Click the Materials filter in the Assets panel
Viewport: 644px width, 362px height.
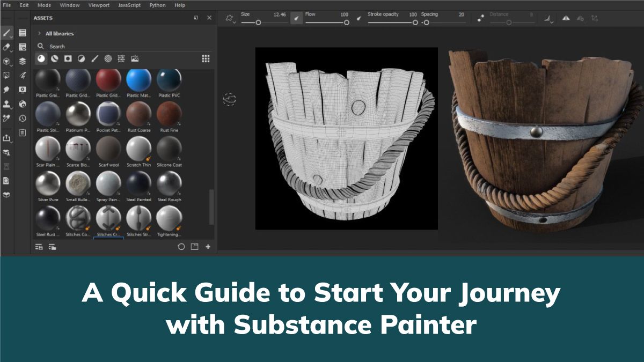(41, 59)
